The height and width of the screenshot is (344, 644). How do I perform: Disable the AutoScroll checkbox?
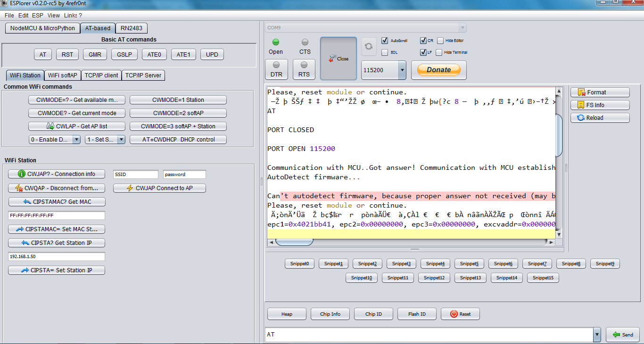[384, 41]
